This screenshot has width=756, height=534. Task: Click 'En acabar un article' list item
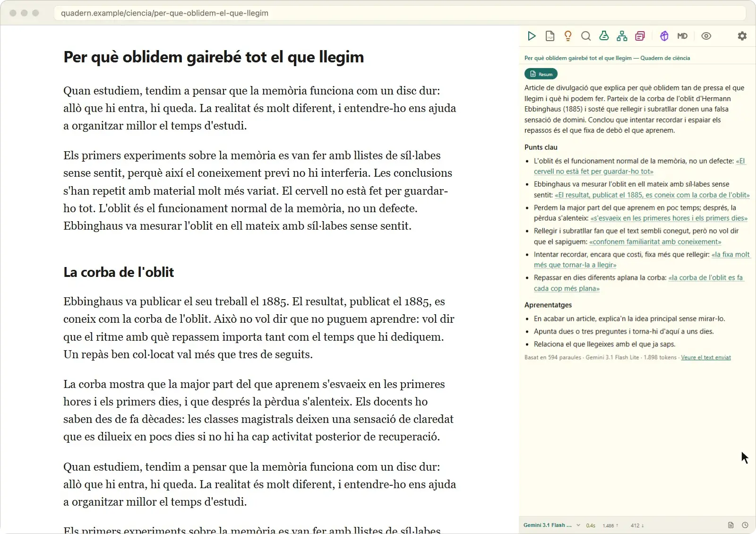(629, 319)
